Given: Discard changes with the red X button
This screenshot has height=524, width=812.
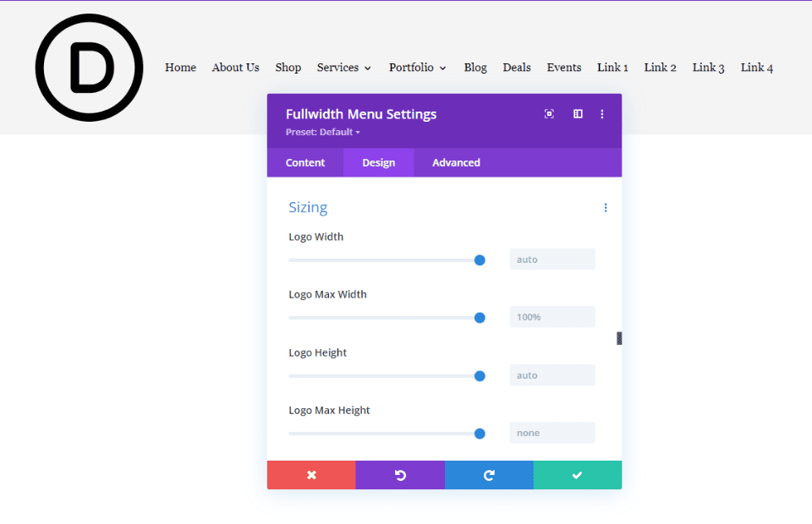Looking at the screenshot, I should (x=311, y=474).
